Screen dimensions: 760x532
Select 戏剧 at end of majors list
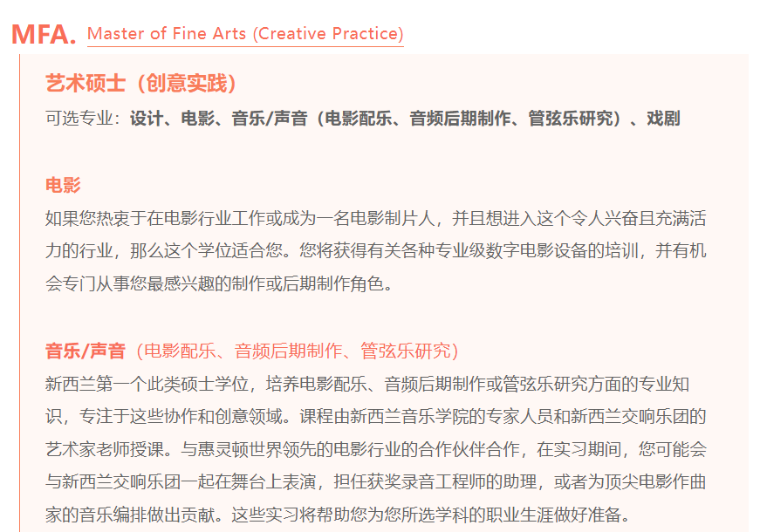point(663,119)
